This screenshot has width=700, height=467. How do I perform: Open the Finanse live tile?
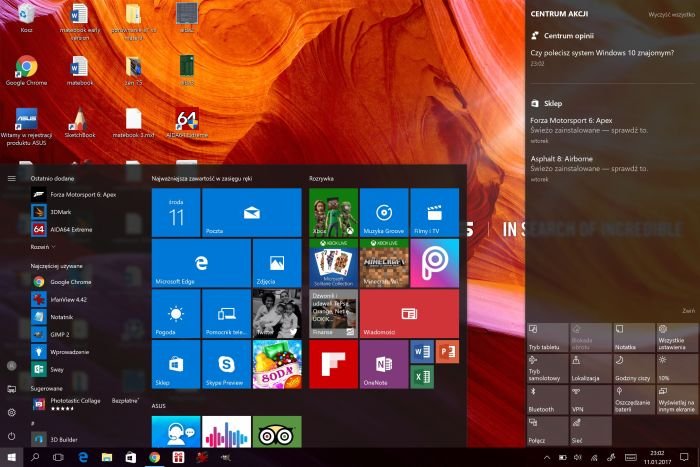click(x=333, y=314)
